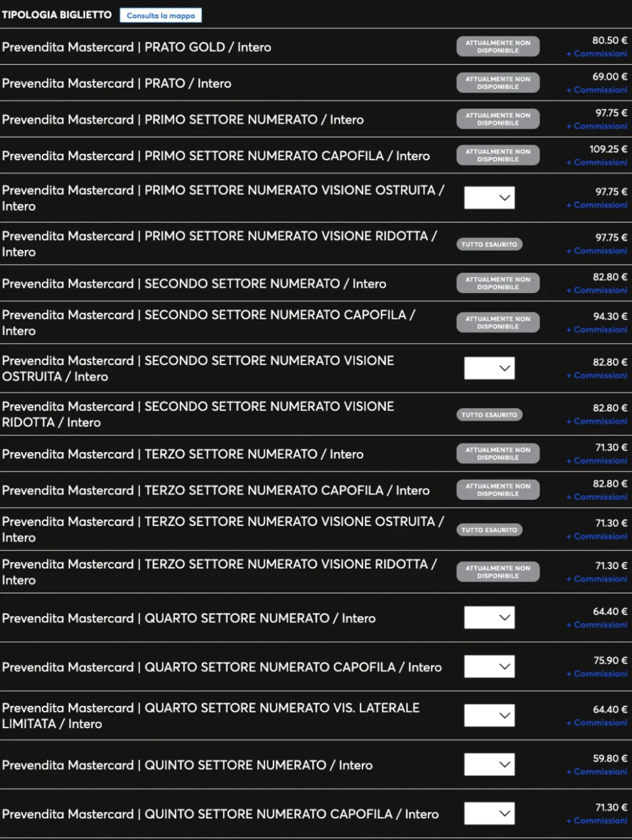
Task: Click unavailable badge for PRATO / Intero
Action: pyautogui.click(x=498, y=83)
